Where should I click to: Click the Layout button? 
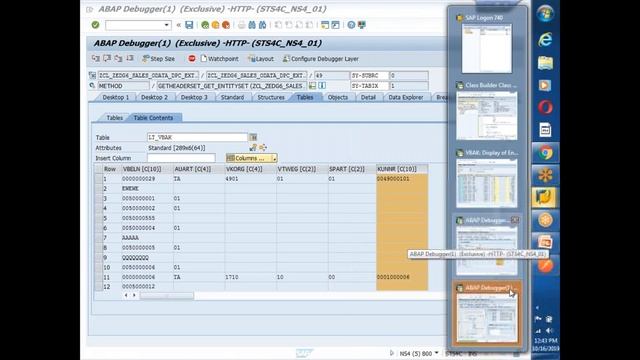[261, 59]
